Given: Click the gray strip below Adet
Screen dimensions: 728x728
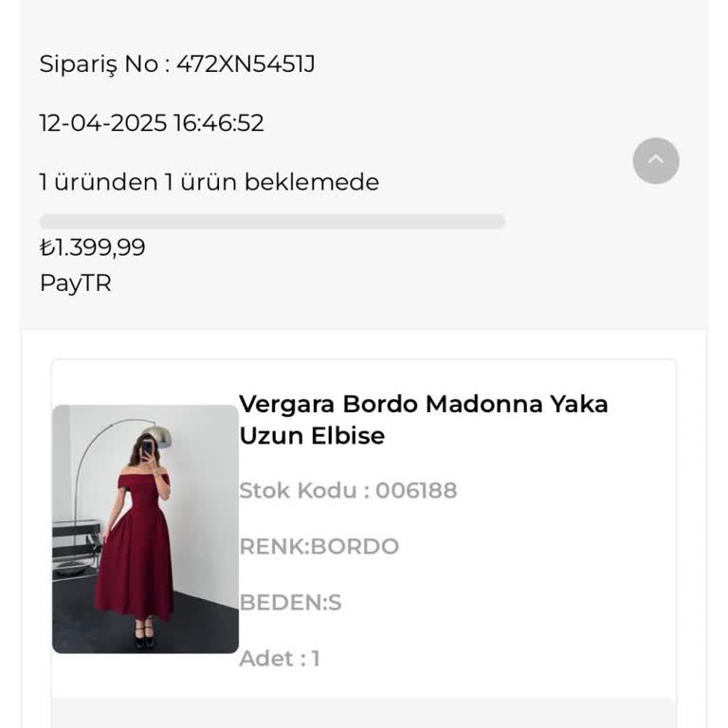Looking at the screenshot, I should click(364, 713).
